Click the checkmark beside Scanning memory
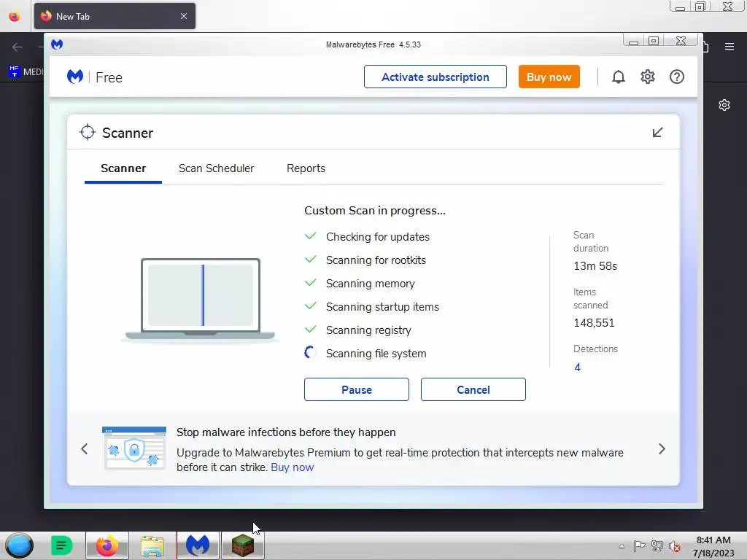This screenshot has width=747, height=560. pos(311,283)
